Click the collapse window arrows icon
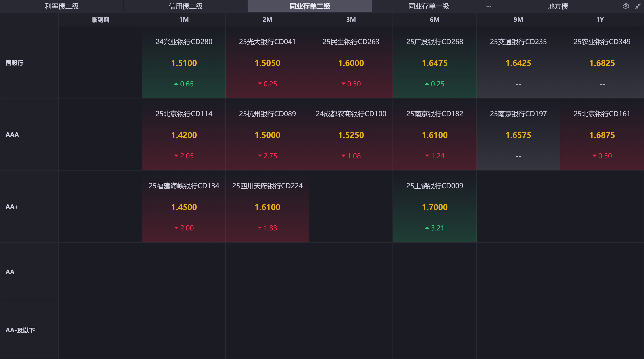Image resolution: width=644 pixels, height=359 pixels. [638, 6]
